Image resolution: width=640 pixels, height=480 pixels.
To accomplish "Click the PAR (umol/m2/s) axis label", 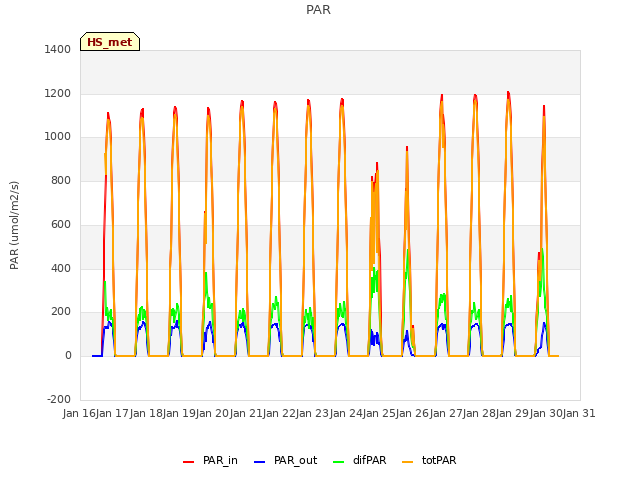I will [x=14, y=225].
